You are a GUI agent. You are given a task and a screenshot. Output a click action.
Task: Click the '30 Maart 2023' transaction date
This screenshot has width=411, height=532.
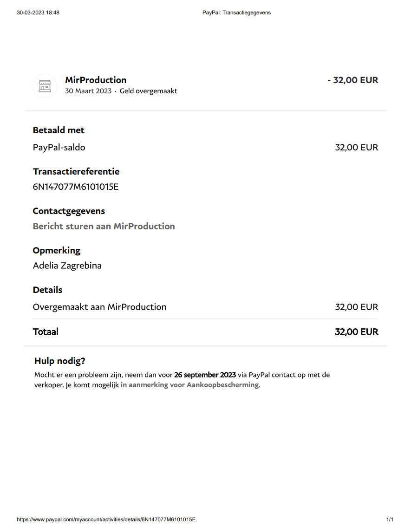click(88, 91)
